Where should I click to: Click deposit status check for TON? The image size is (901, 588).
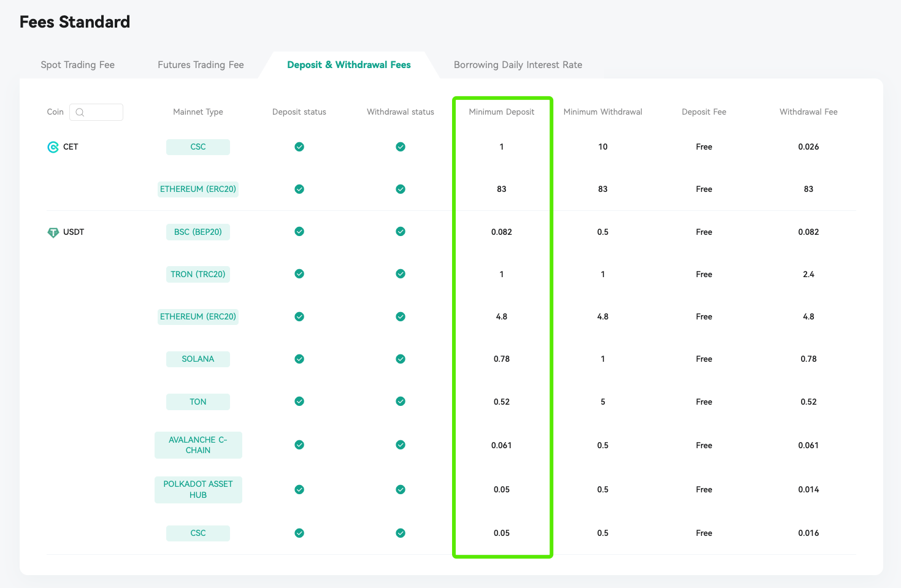pos(299,401)
